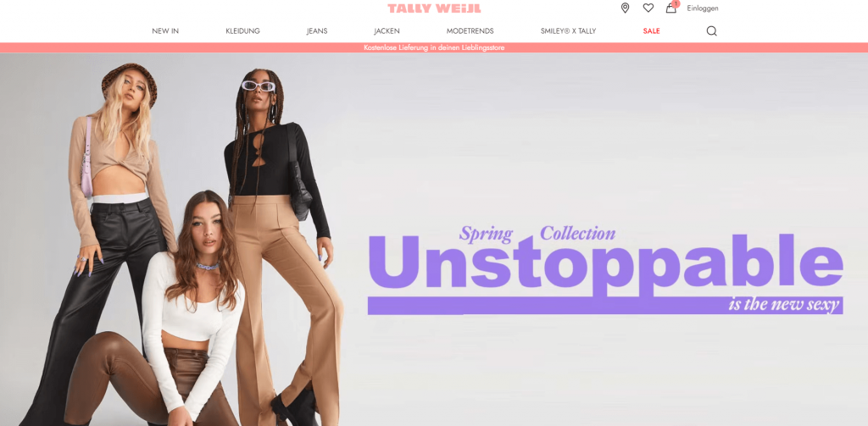
Task: Open the shopping bag cart icon
Action: pyautogui.click(x=671, y=8)
